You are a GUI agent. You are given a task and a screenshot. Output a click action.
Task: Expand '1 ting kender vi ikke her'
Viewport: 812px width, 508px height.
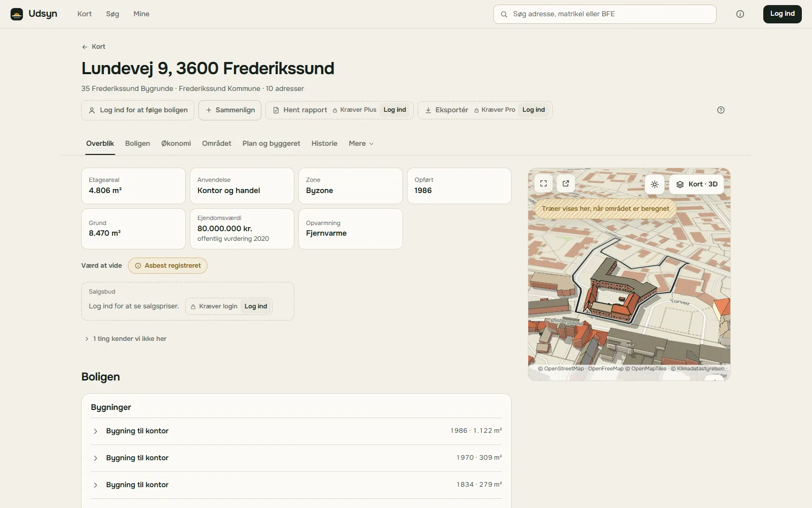[125, 339]
